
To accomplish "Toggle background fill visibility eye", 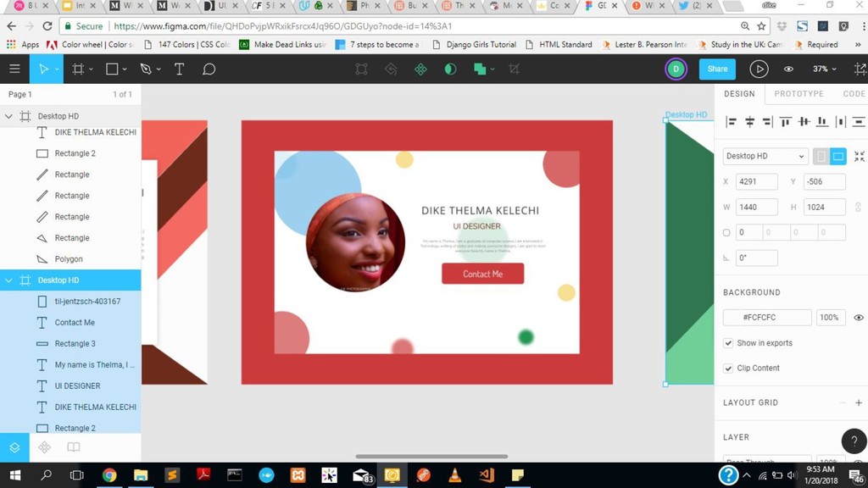I will 859,318.
